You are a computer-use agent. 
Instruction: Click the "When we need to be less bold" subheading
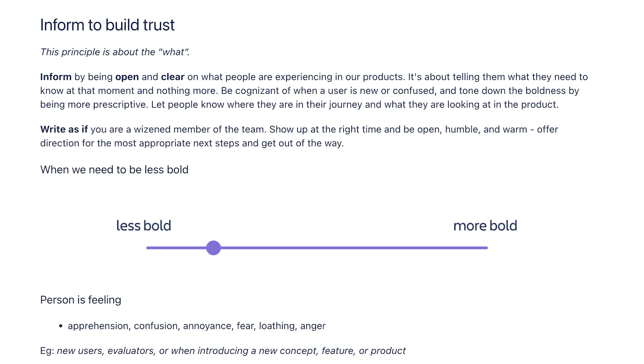[115, 170]
